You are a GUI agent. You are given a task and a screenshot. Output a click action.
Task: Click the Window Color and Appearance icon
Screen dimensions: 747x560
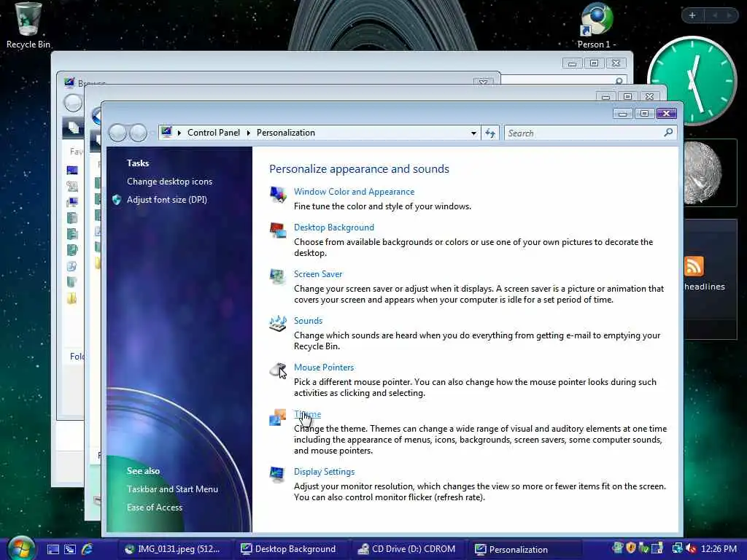[278, 194]
